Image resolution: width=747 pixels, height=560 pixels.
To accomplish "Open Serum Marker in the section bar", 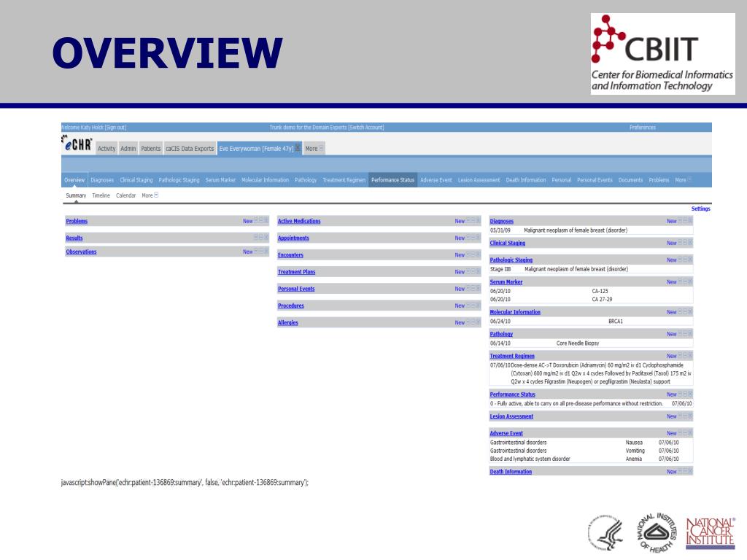I will [x=220, y=180].
